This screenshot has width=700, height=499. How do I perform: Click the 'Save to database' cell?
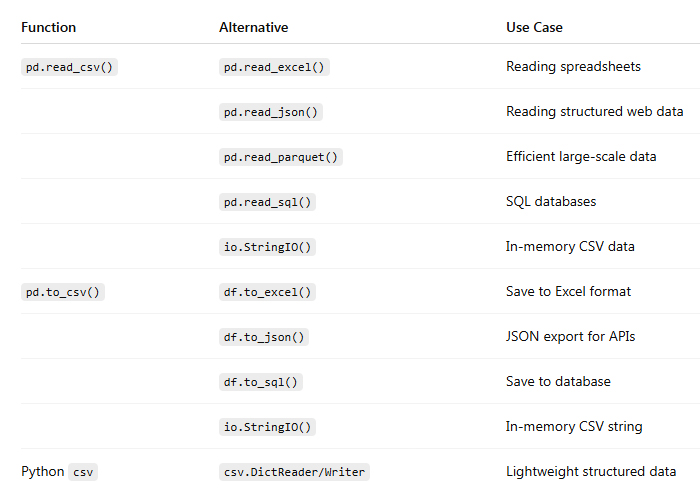point(558,382)
